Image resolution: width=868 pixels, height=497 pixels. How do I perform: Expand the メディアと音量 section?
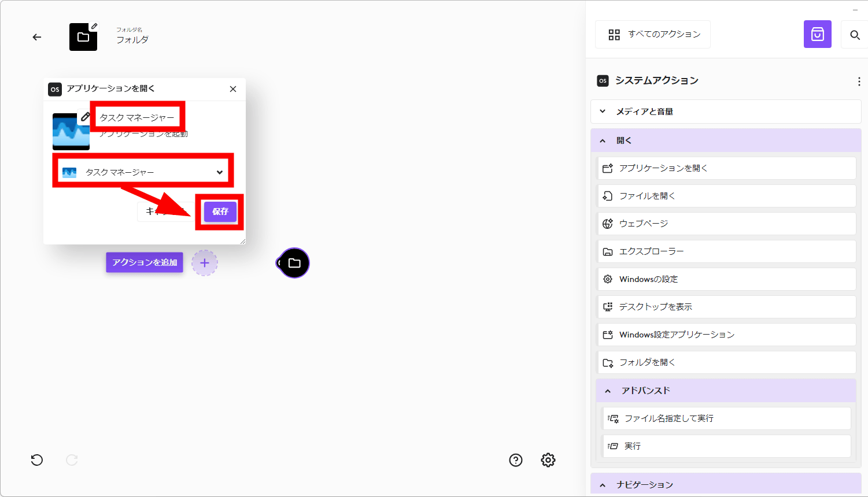tap(726, 112)
